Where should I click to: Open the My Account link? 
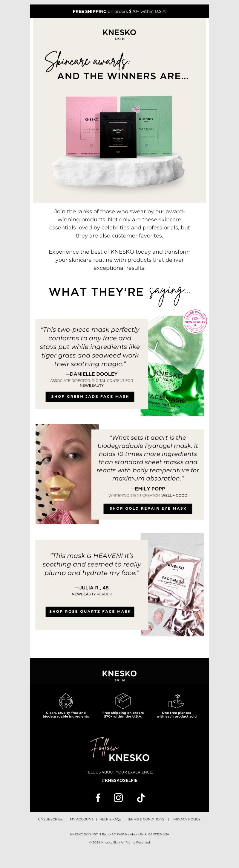pos(82,819)
